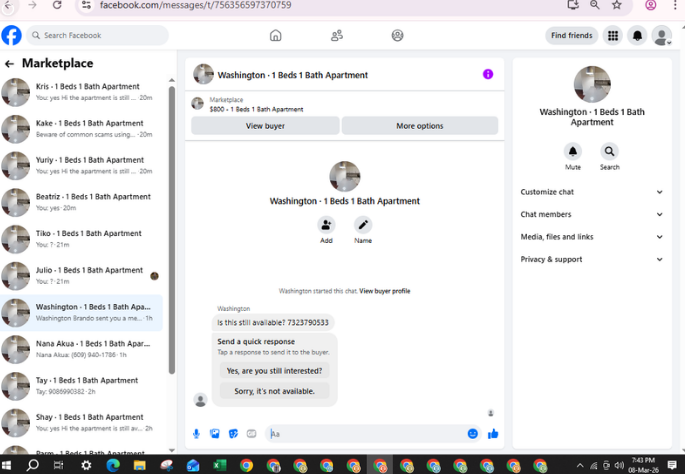685x474 pixels.
Task: Open the Groups icon in top navigation
Action: click(x=397, y=35)
